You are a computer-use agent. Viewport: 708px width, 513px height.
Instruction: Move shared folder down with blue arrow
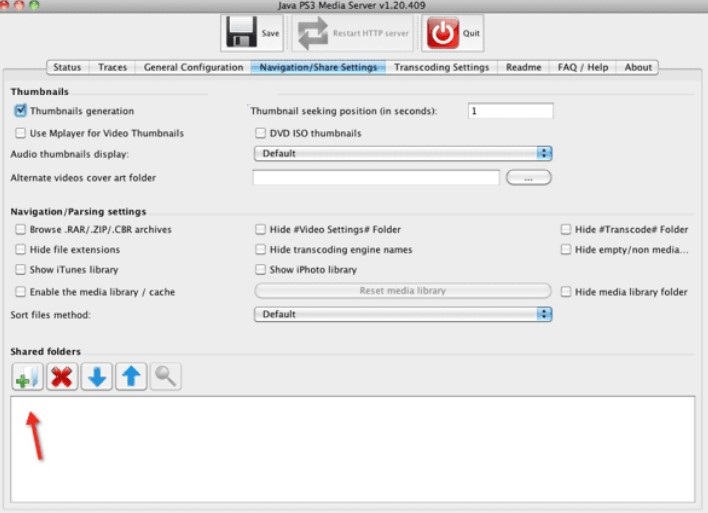point(97,376)
